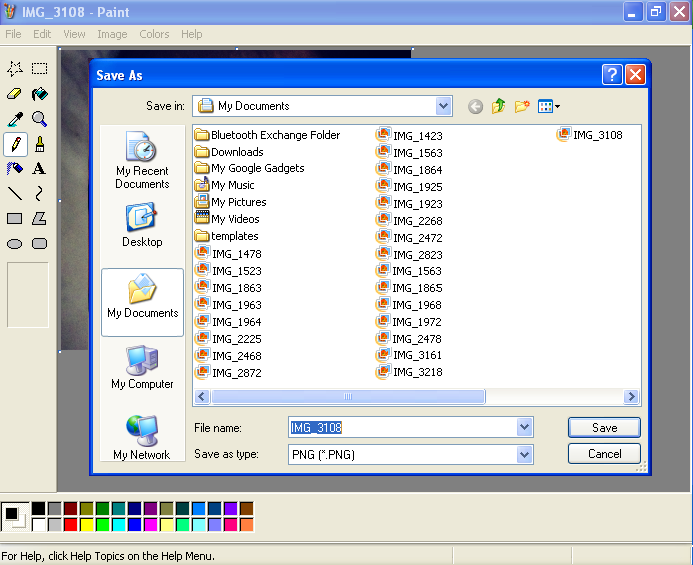Close the Save As dialog
The height and width of the screenshot is (565, 693).
pos(636,75)
